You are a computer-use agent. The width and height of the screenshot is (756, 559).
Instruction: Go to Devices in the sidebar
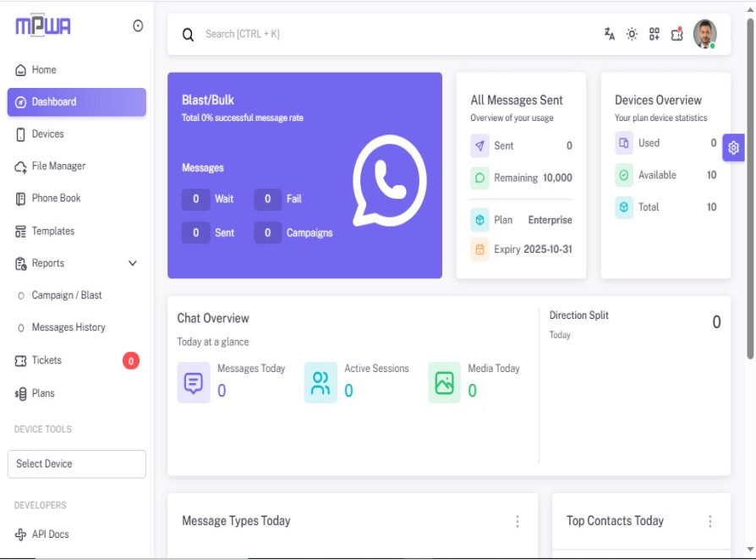[x=47, y=134]
